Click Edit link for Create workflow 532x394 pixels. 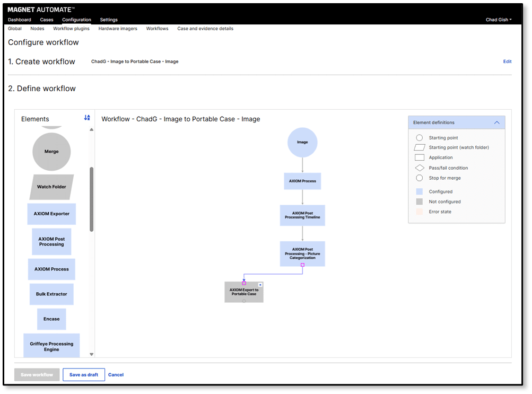507,62
